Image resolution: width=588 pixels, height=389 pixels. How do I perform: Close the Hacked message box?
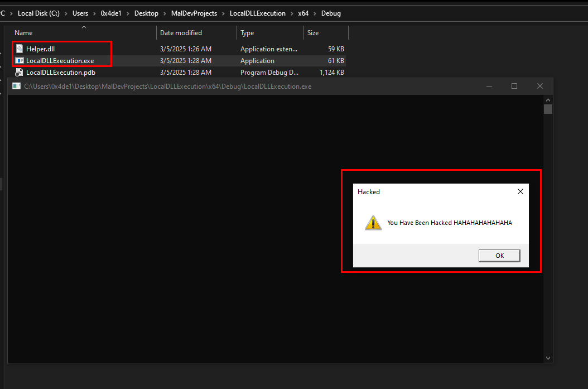click(x=520, y=191)
